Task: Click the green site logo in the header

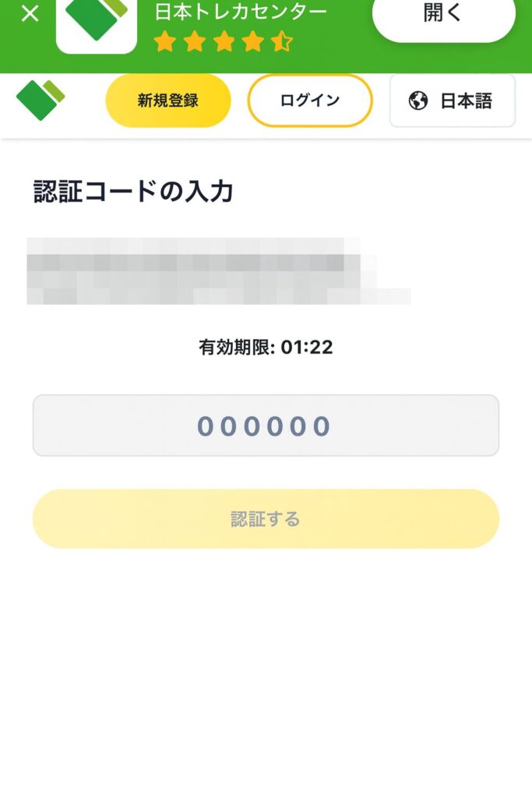Action: (40, 100)
